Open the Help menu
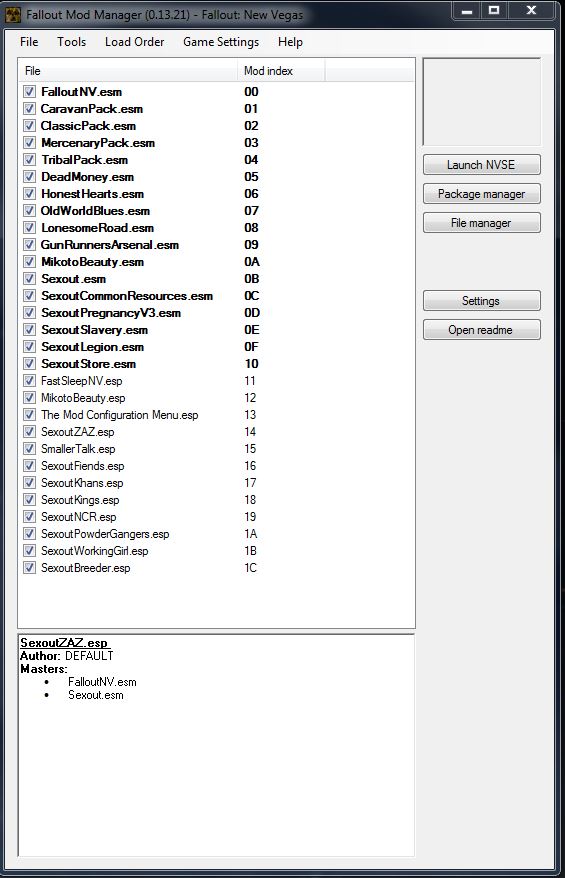The image size is (565, 878). coord(290,42)
